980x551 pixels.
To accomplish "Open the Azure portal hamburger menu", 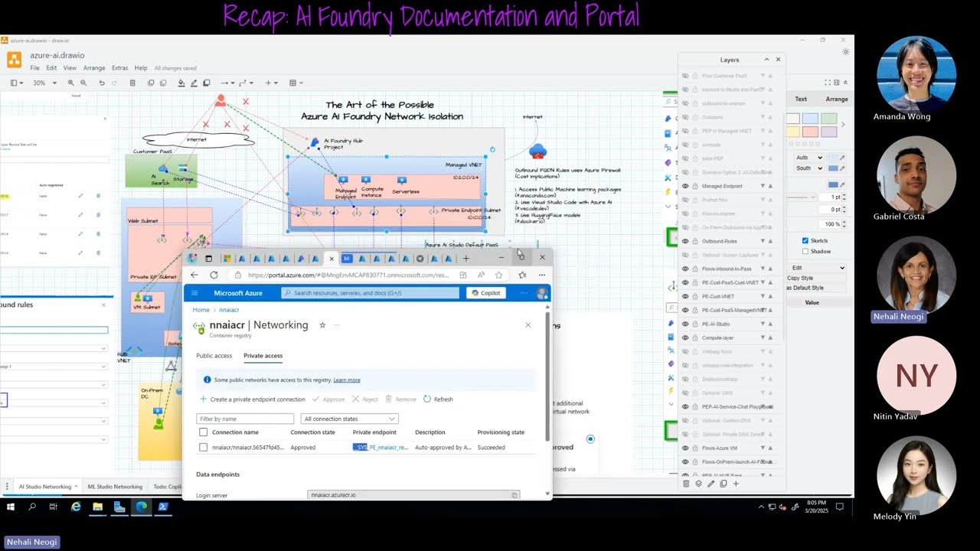I will click(x=194, y=293).
